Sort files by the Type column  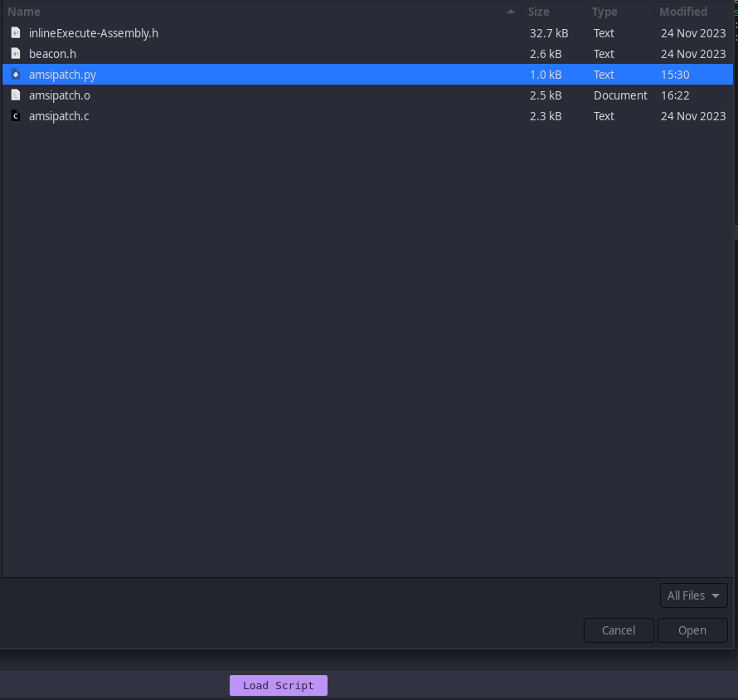[x=603, y=12]
